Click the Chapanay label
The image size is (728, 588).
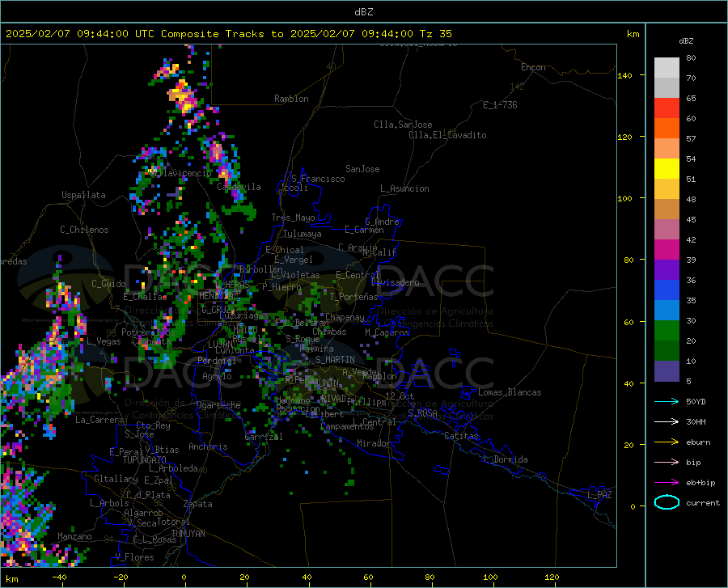point(345,317)
